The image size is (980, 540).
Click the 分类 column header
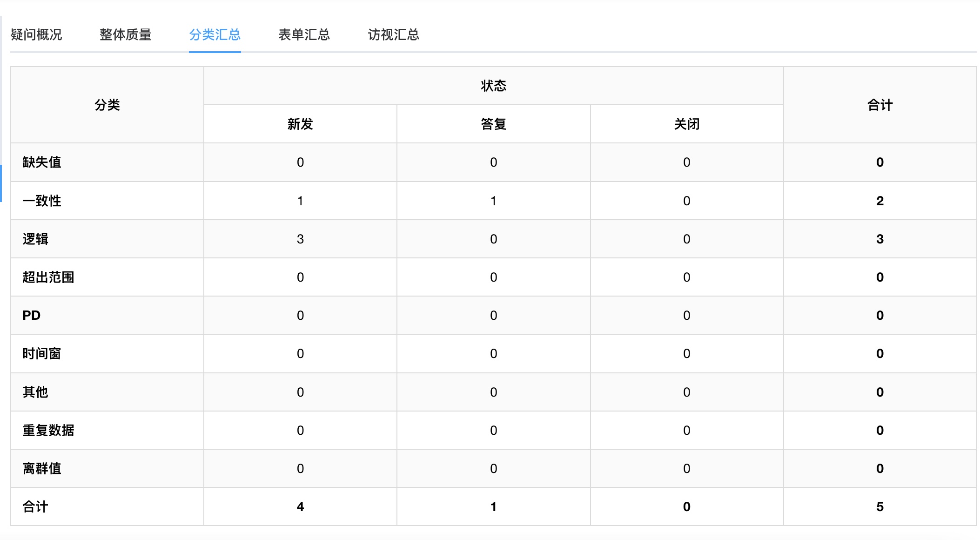pyautogui.click(x=107, y=105)
